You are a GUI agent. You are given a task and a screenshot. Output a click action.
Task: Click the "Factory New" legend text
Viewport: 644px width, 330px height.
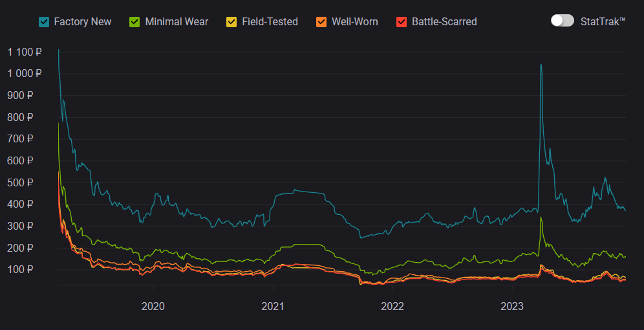[x=83, y=22]
